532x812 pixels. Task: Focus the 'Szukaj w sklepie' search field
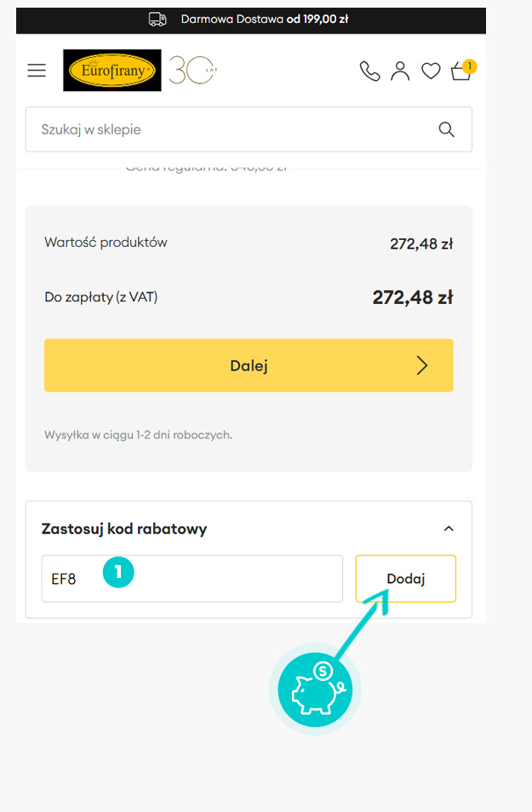click(230, 129)
